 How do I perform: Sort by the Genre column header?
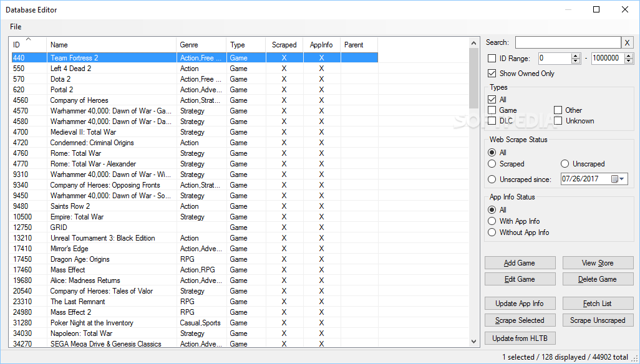click(x=201, y=45)
